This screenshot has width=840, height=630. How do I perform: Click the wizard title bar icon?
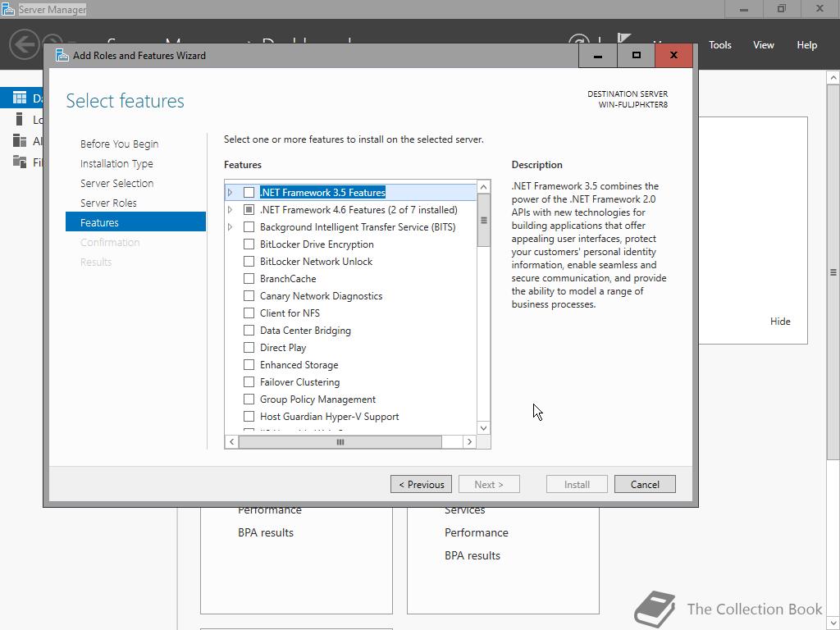(62, 55)
